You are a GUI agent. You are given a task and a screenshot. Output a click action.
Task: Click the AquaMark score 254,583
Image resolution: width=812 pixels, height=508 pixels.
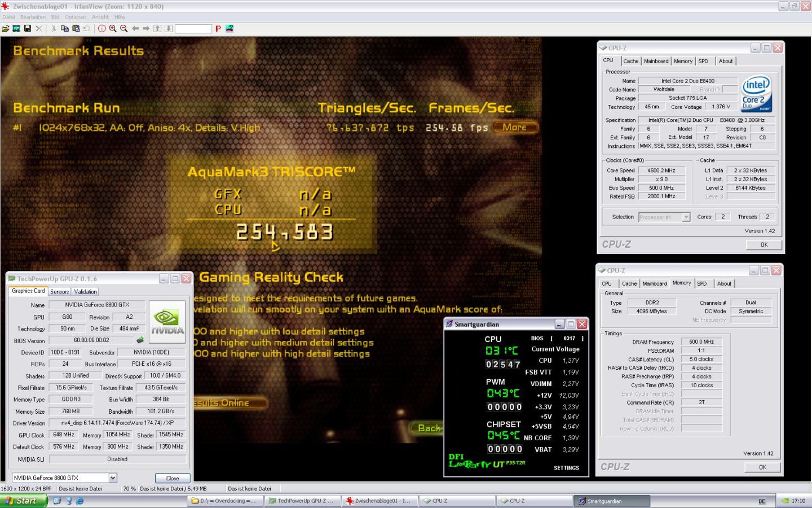(285, 232)
